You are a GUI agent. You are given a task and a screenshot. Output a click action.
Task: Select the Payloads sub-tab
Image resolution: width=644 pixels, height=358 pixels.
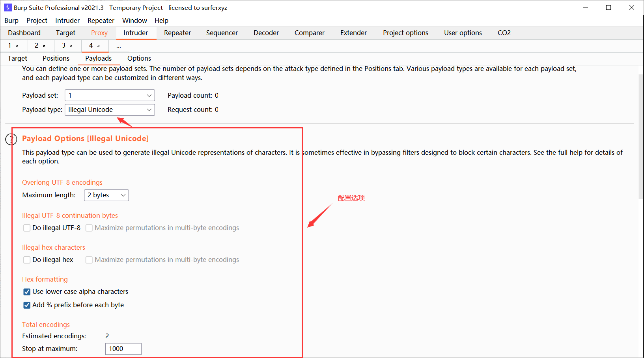pos(99,58)
